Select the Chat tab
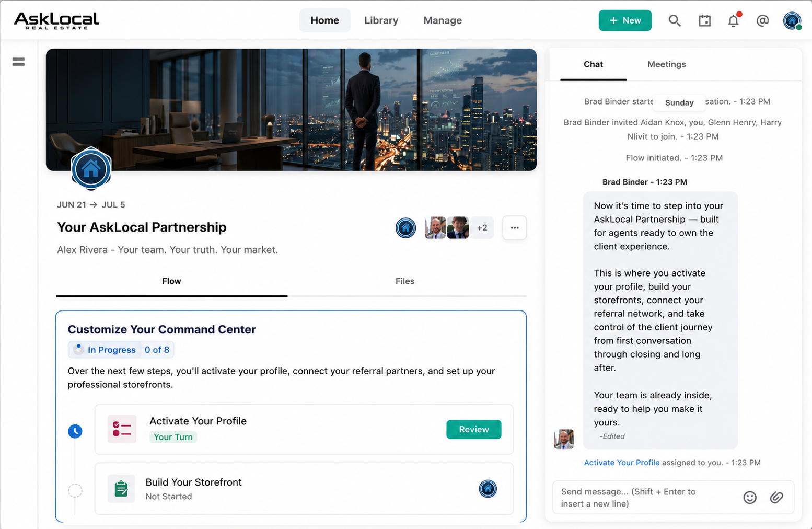 coord(593,64)
